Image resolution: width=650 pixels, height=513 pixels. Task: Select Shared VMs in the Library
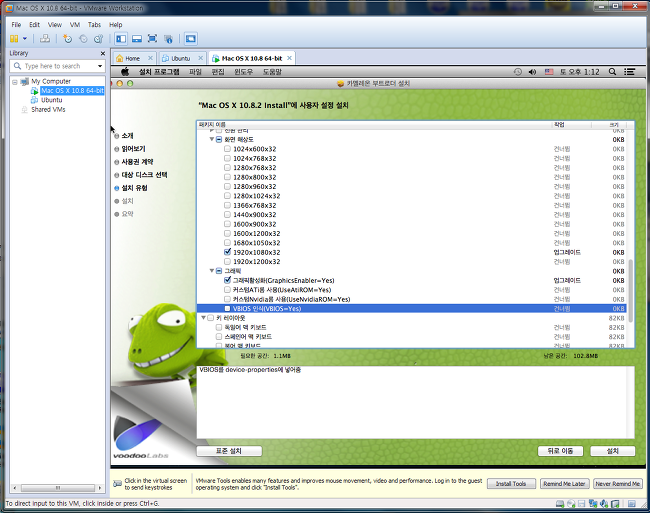pyautogui.click(x=48, y=109)
